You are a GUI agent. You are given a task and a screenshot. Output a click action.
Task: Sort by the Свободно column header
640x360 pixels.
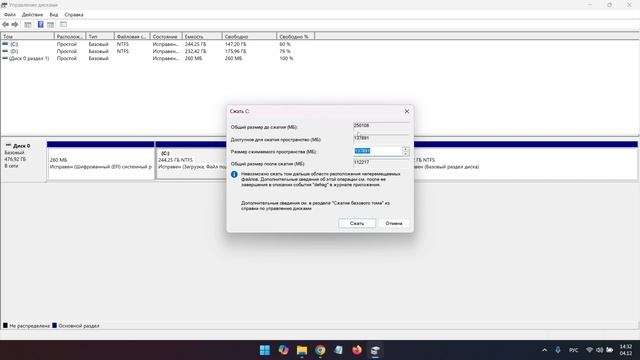point(249,36)
